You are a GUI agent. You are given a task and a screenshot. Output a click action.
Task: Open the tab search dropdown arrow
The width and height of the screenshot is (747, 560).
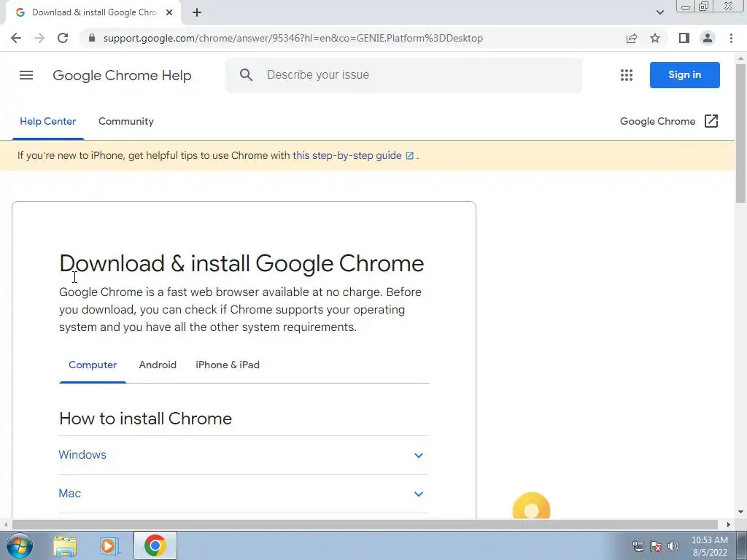point(659,12)
